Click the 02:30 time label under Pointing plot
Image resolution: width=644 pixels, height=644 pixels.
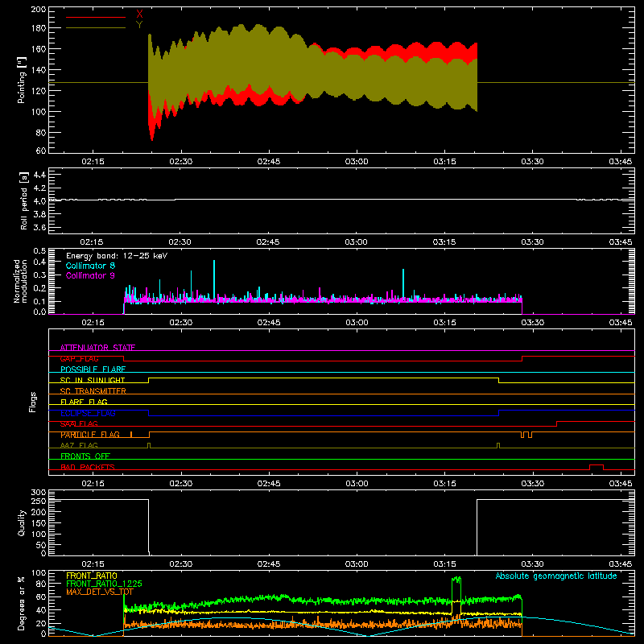(x=180, y=162)
